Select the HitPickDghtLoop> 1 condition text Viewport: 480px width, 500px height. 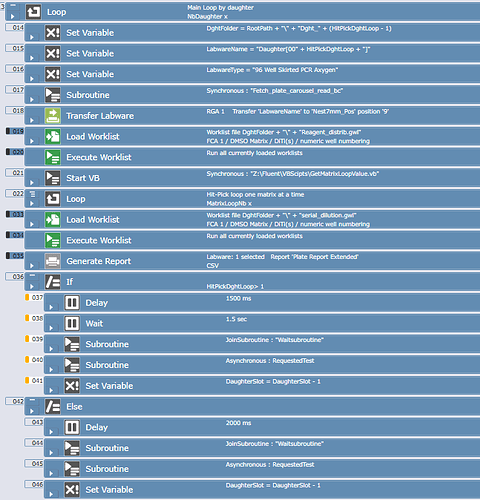pos(235,286)
